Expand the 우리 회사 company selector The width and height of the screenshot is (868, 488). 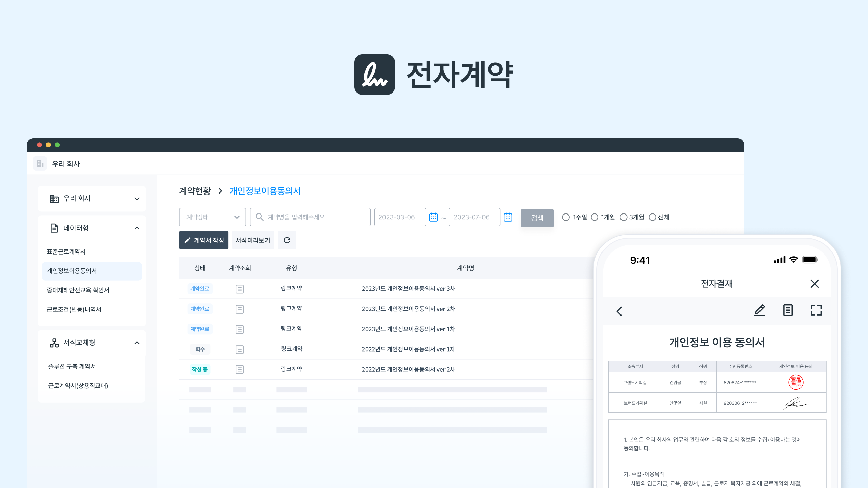137,199
